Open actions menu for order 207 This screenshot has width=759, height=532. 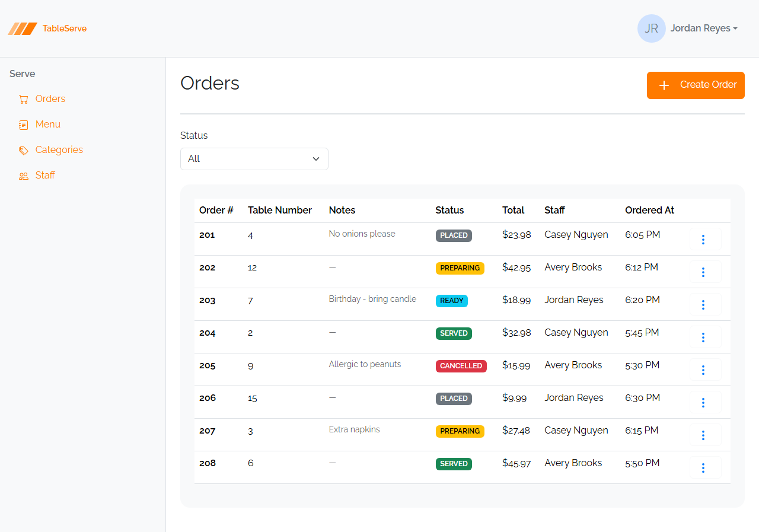click(x=706, y=435)
